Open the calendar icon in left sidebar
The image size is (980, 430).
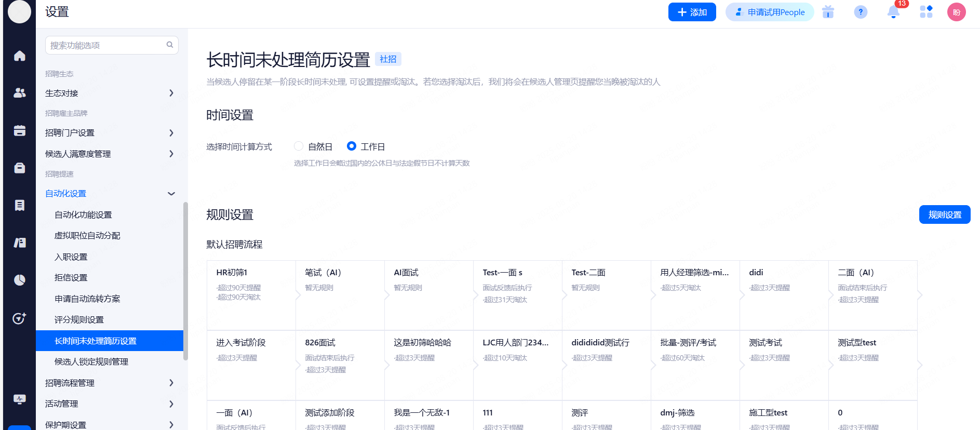pos(19,130)
